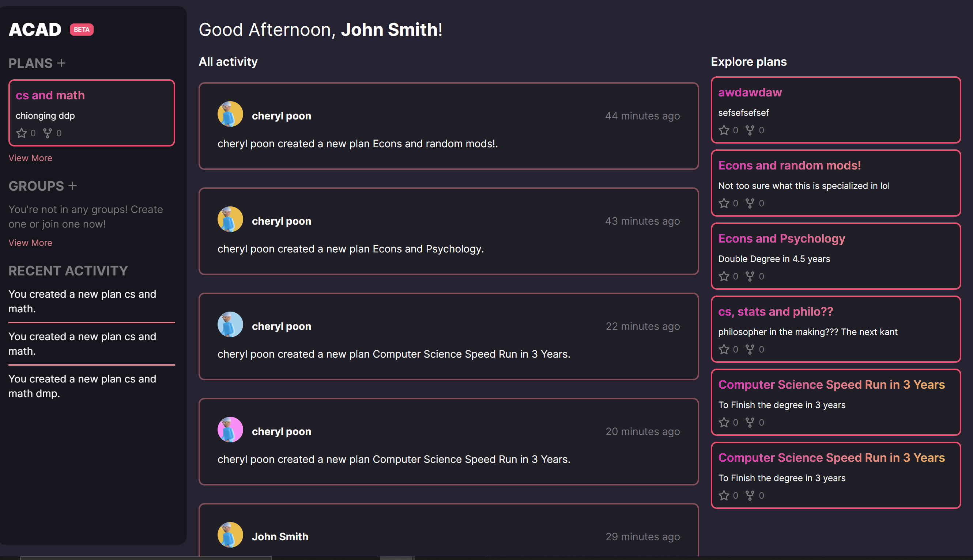Open 'cs and math' plan in sidebar
This screenshot has width=973, height=560.
tap(50, 95)
